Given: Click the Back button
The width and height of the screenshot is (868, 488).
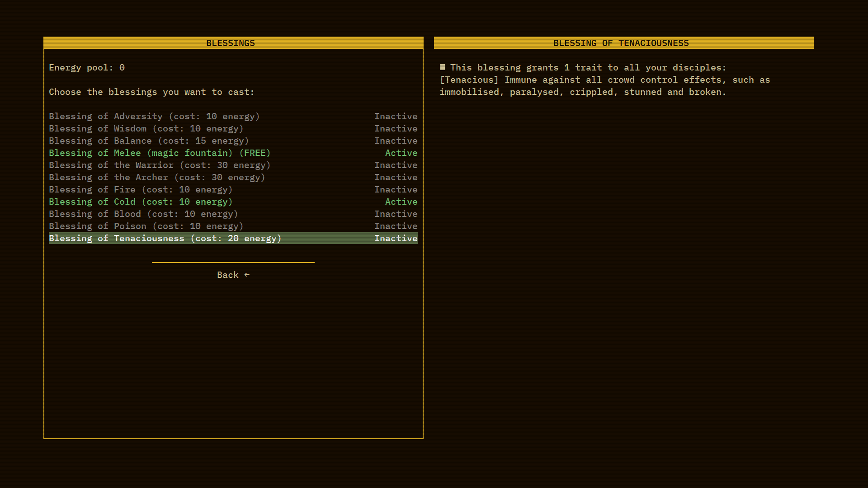Looking at the screenshot, I should coord(228,275).
